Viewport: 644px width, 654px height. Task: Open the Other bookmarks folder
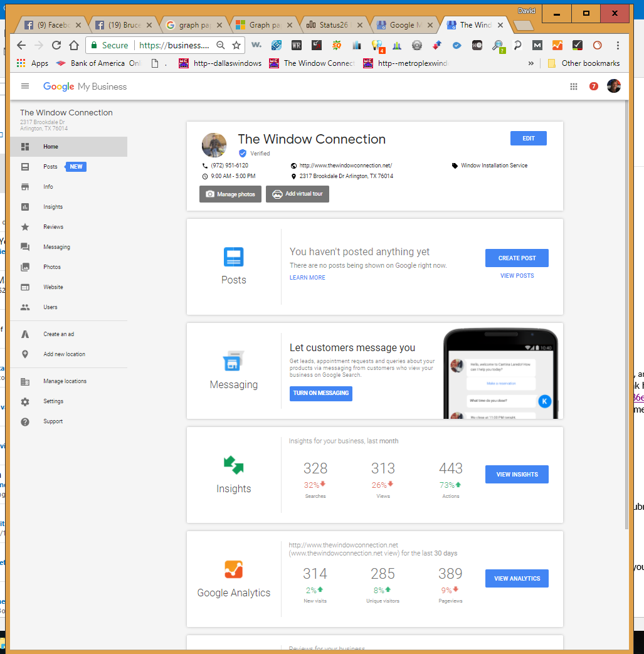coord(584,63)
